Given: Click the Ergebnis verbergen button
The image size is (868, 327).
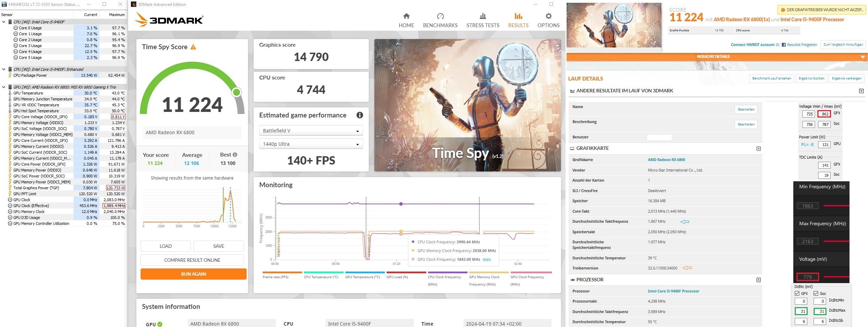Looking at the screenshot, I should (846, 78).
